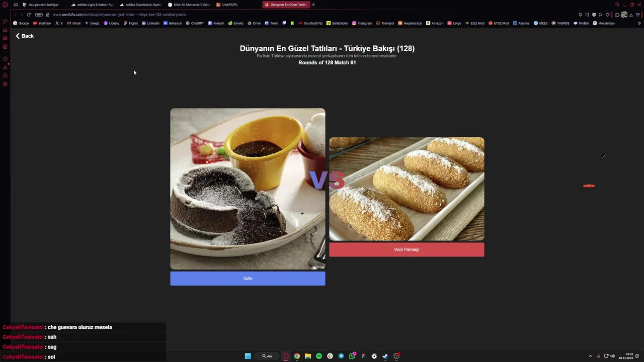Open the Amazon bookmark
The width and height of the screenshot is (644, 362).
point(435,23)
